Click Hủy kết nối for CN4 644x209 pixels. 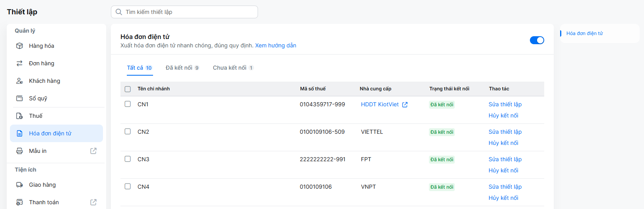(x=503, y=198)
